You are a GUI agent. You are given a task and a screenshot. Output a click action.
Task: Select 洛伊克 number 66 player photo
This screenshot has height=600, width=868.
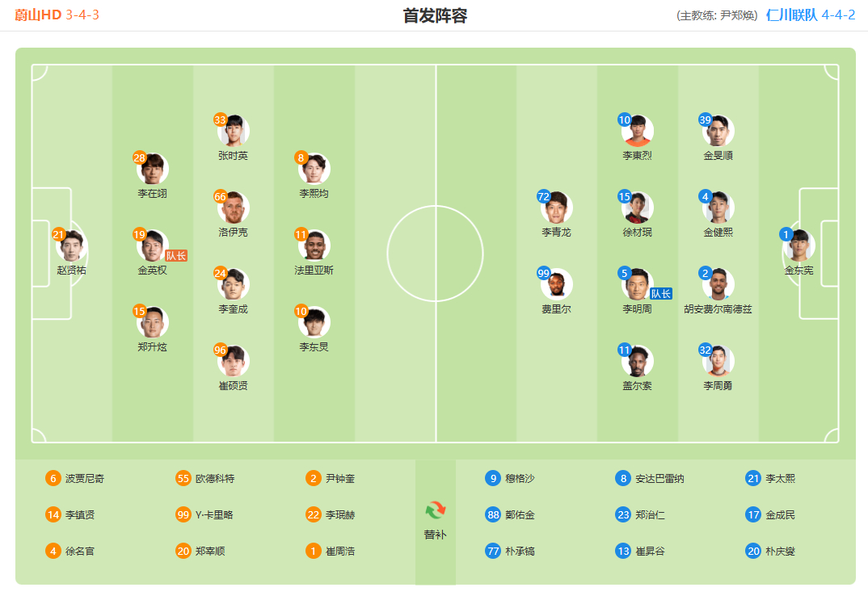[233, 208]
